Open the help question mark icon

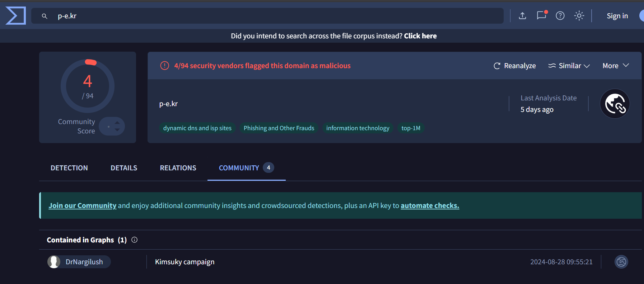(560, 16)
